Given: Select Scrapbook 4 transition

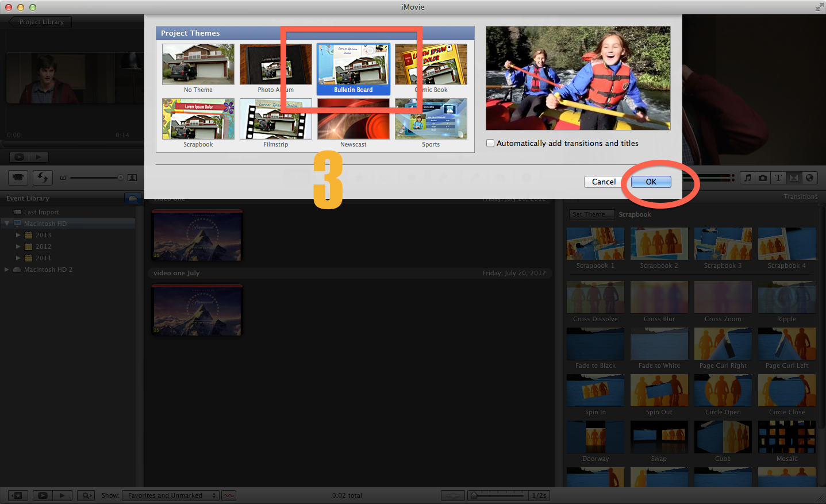Looking at the screenshot, I should (787, 244).
